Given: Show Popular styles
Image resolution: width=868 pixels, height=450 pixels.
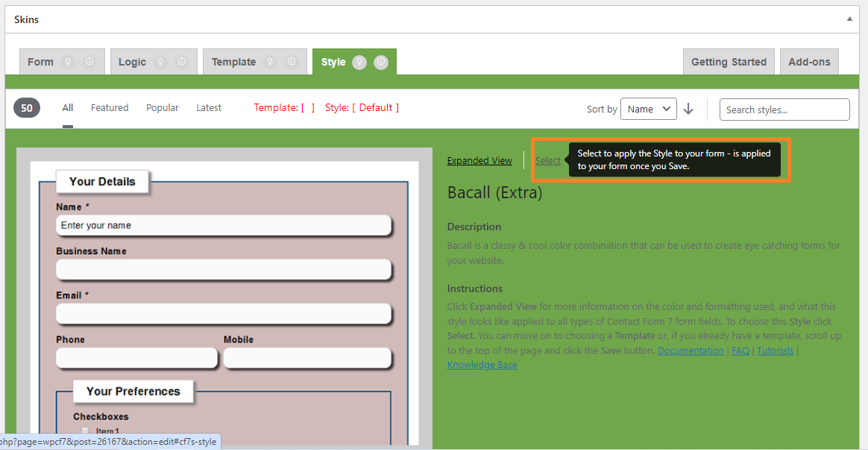Looking at the screenshot, I should click(x=162, y=108).
